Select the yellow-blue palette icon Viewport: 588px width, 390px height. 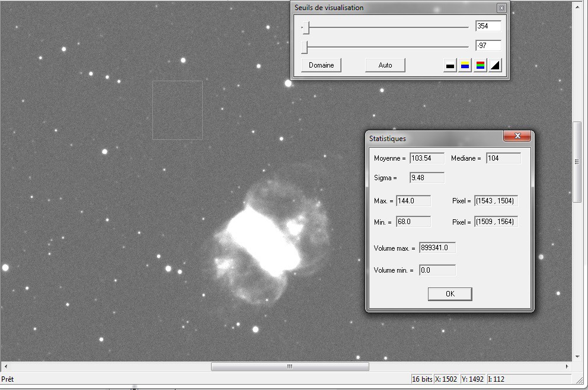[465, 65]
